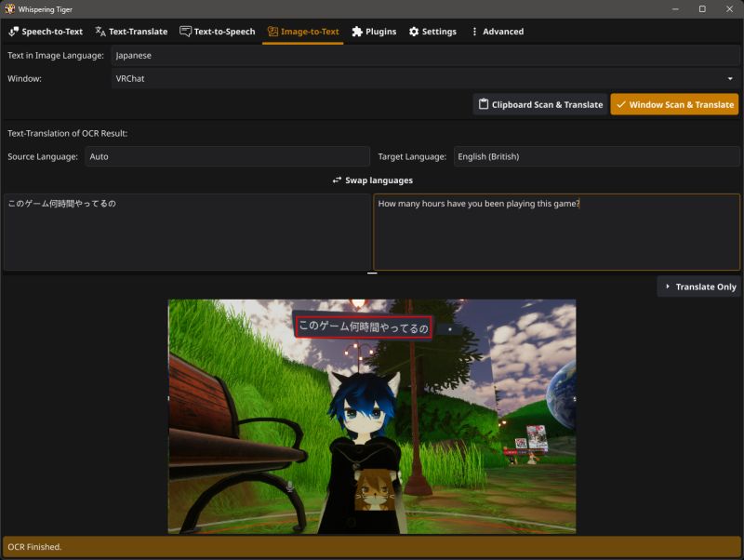Minimize the Whispering Tiger window
This screenshot has width=744, height=560.
click(675, 9)
